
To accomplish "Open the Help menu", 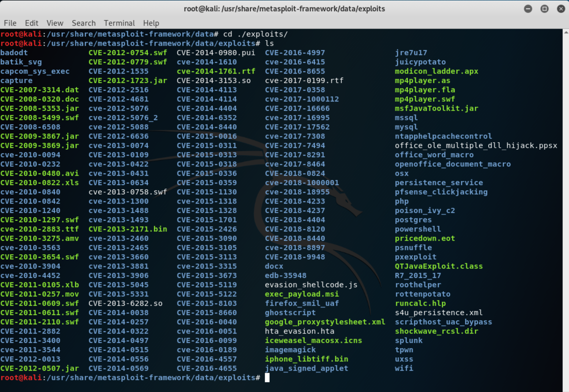I will (x=151, y=23).
